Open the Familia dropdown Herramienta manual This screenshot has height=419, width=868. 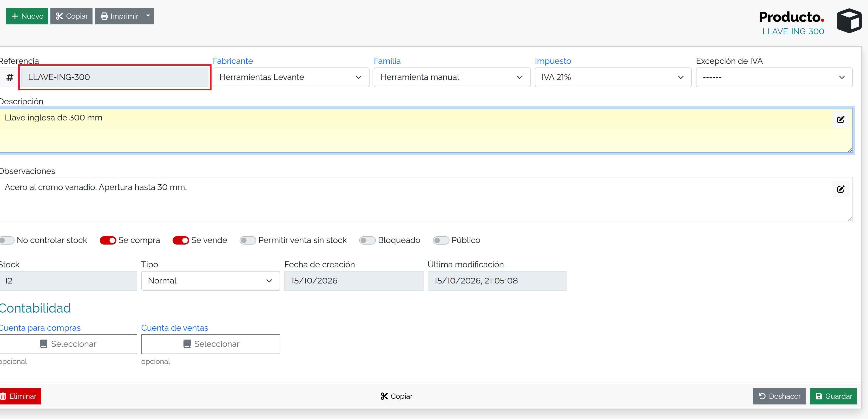pos(452,77)
